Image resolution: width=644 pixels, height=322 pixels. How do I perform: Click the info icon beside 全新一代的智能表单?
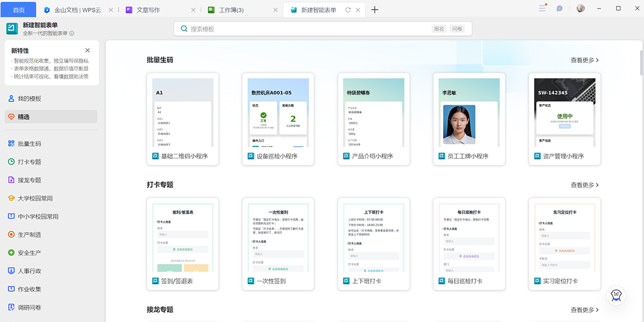click(72, 33)
